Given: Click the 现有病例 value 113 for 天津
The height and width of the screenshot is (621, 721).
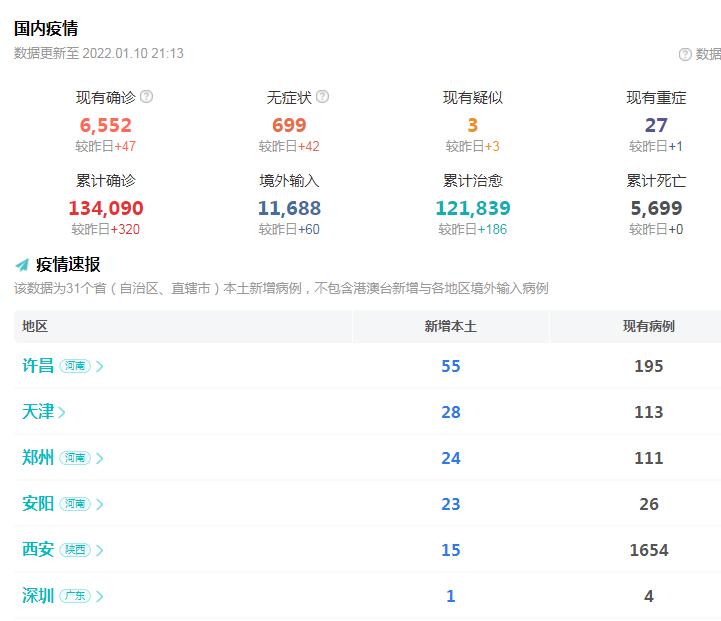Looking at the screenshot, I should coord(649,412).
